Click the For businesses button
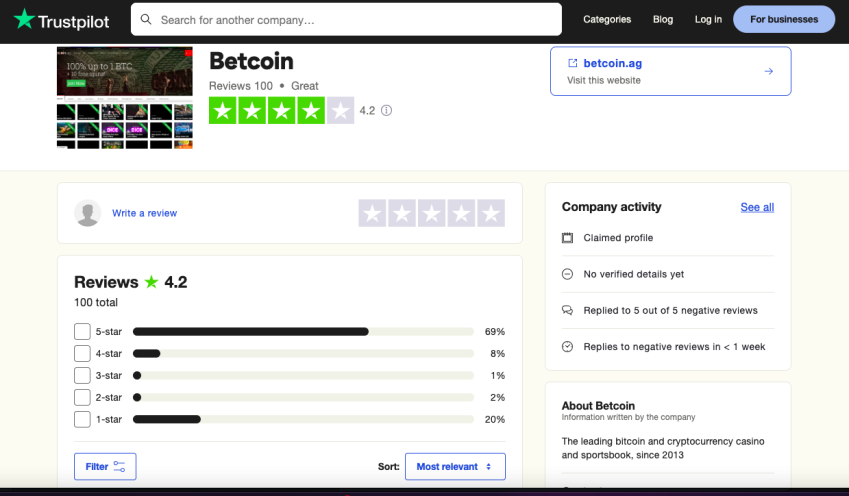This screenshot has height=496, width=849. click(784, 19)
